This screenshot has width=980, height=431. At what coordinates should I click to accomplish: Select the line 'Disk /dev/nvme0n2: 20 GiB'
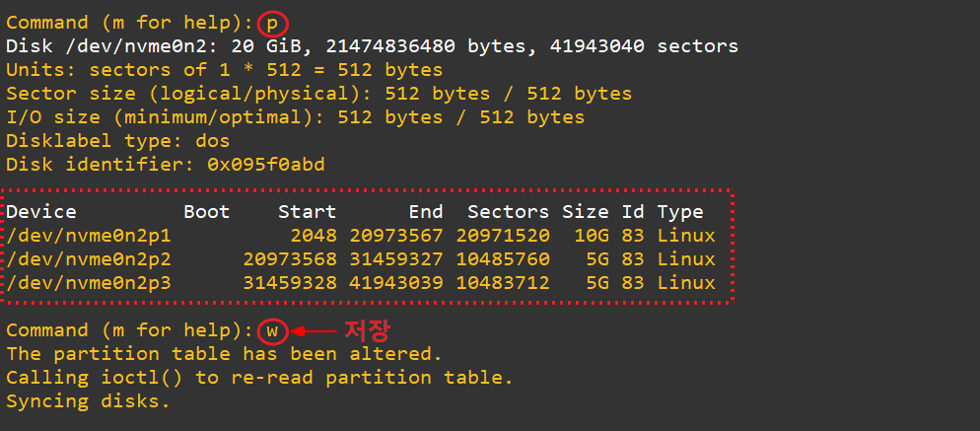pyautogui.click(x=372, y=46)
